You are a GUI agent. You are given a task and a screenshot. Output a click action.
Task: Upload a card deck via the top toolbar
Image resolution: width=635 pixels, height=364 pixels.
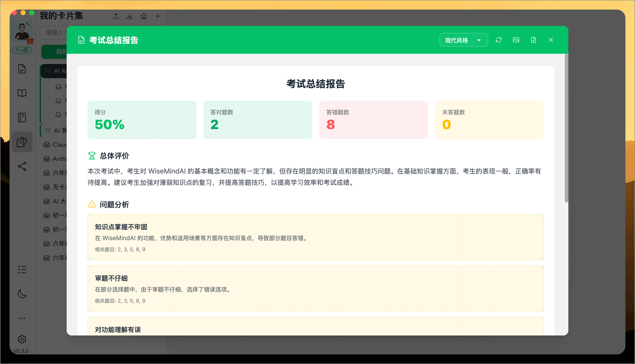(x=116, y=16)
